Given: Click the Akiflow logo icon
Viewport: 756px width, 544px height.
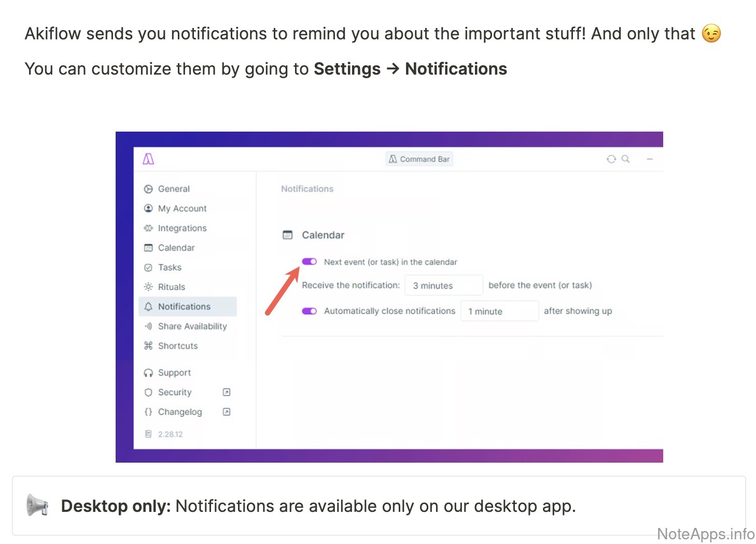Looking at the screenshot, I should pyautogui.click(x=148, y=159).
